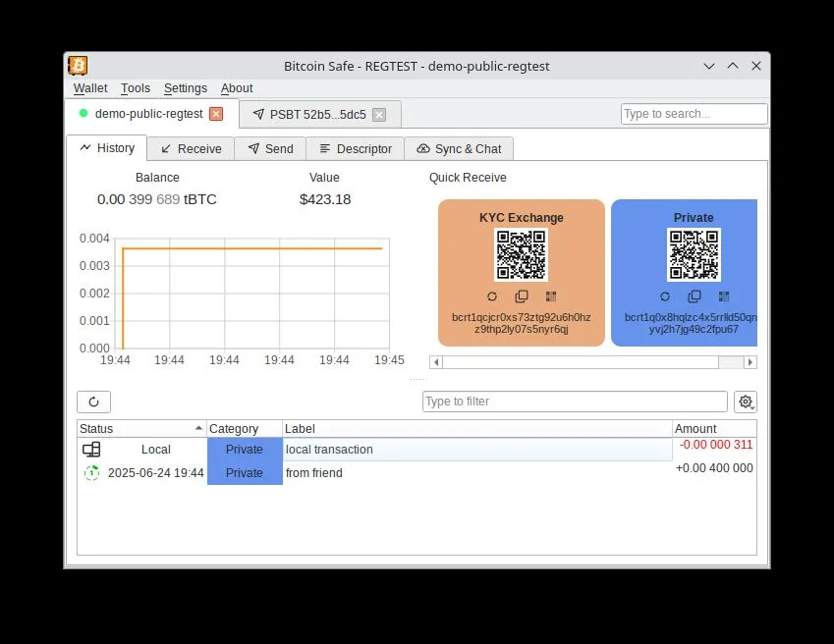
Task: Show enlarged QR for KYC Exchange address
Action: point(551,296)
